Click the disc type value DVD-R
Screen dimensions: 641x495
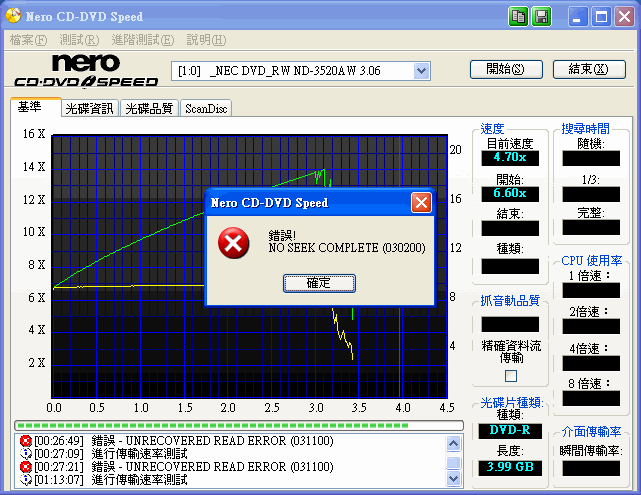click(x=510, y=431)
